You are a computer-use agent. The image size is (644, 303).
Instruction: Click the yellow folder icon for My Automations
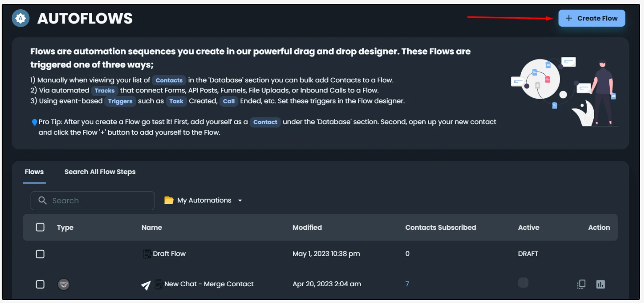(x=169, y=200)
